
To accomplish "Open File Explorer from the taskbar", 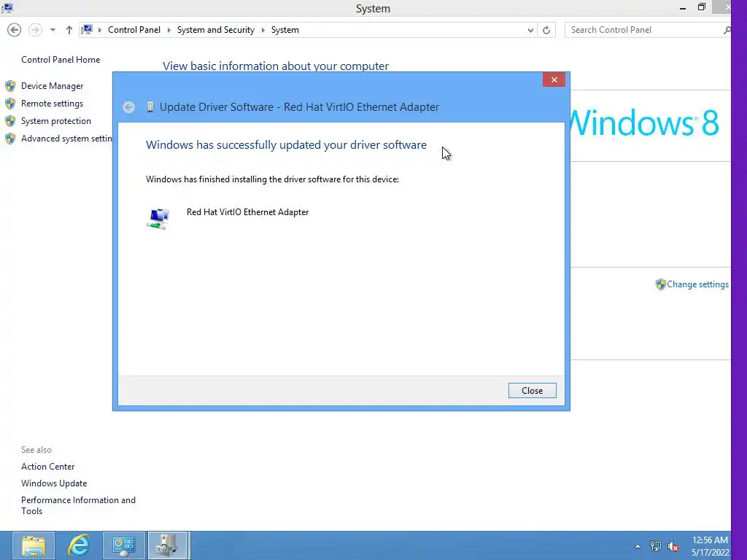I will 34,545.
